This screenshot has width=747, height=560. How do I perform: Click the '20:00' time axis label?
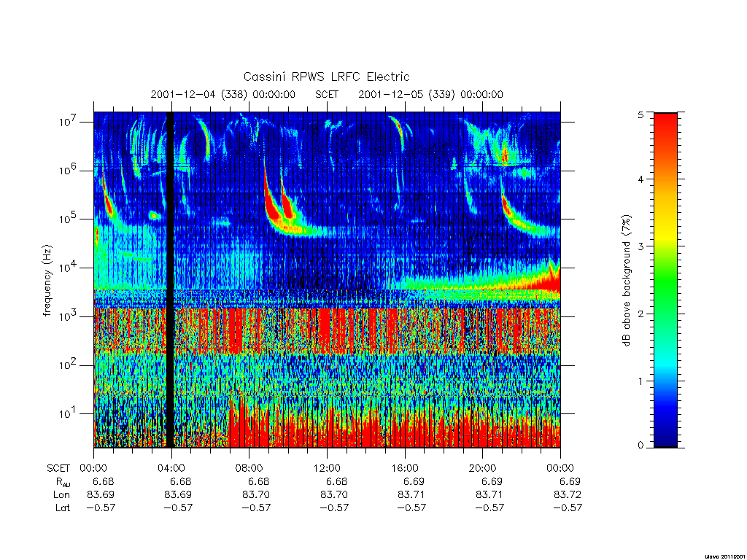[483, 468]
